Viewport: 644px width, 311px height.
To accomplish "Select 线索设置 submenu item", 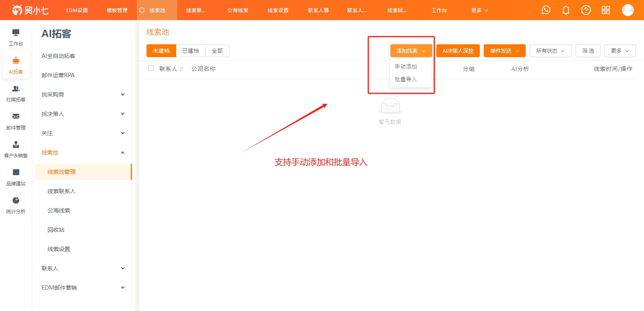I will pyautogui.click(x=83, y=249).
